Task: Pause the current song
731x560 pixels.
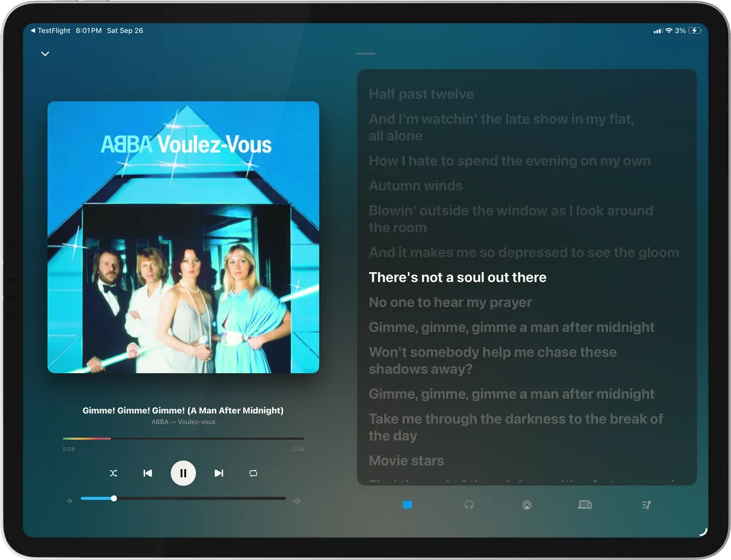Action: pyautogui.click(x=183, y=473)
